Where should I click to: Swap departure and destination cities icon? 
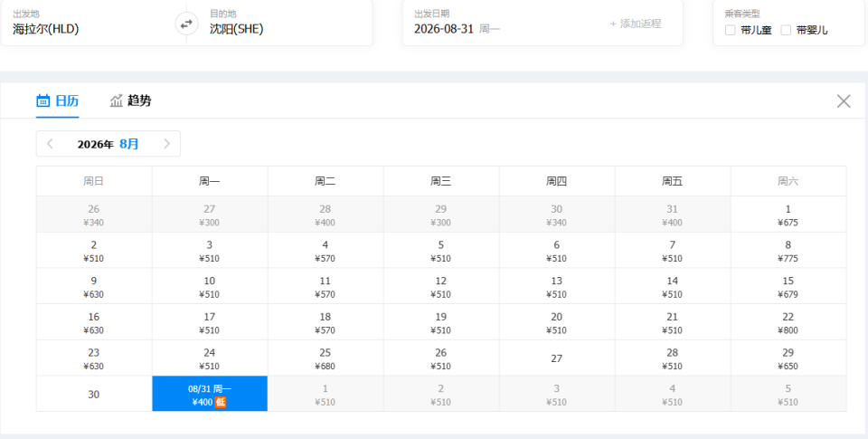tap(186, 24)
